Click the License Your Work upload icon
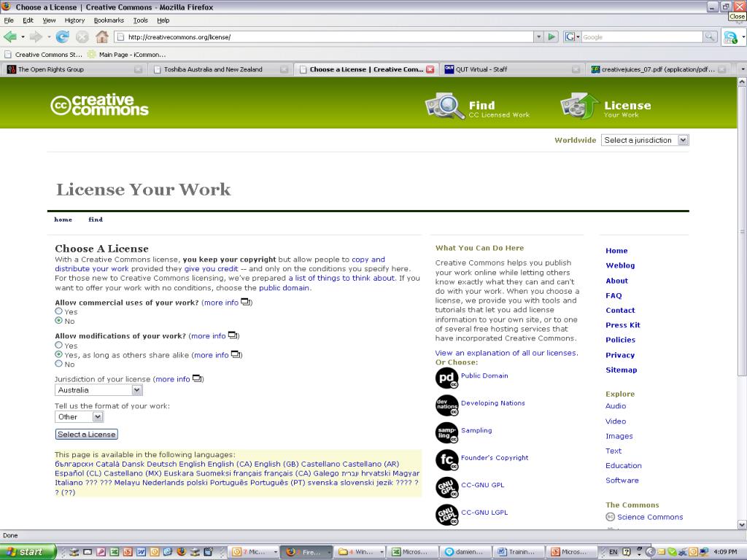The width and height of the screenshot is (747, 560). click(579, 106)
